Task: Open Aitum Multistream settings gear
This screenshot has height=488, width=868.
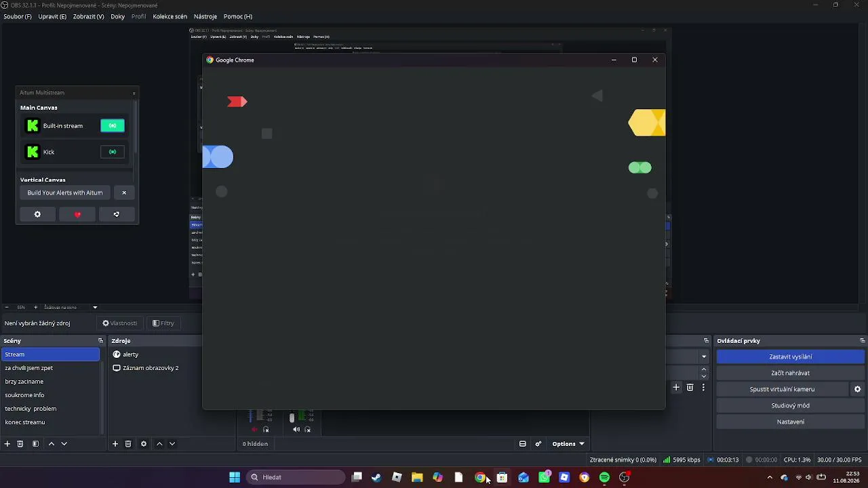Action: [x=37, y=214]
